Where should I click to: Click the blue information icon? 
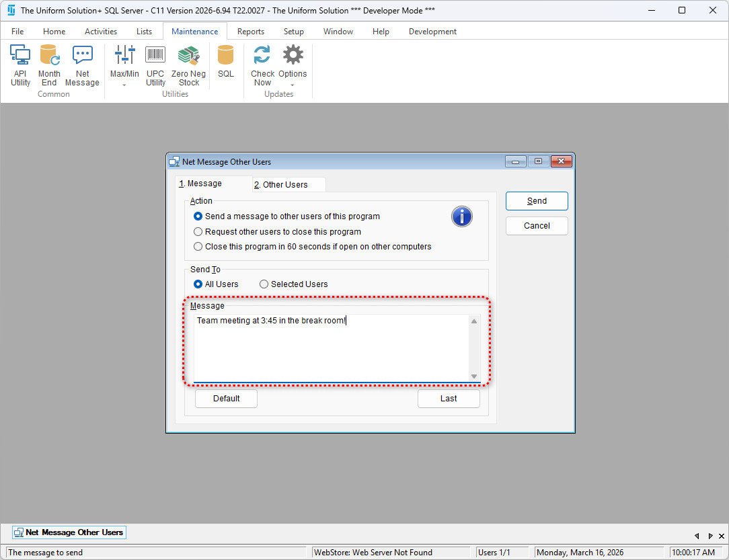coord(461,216)
